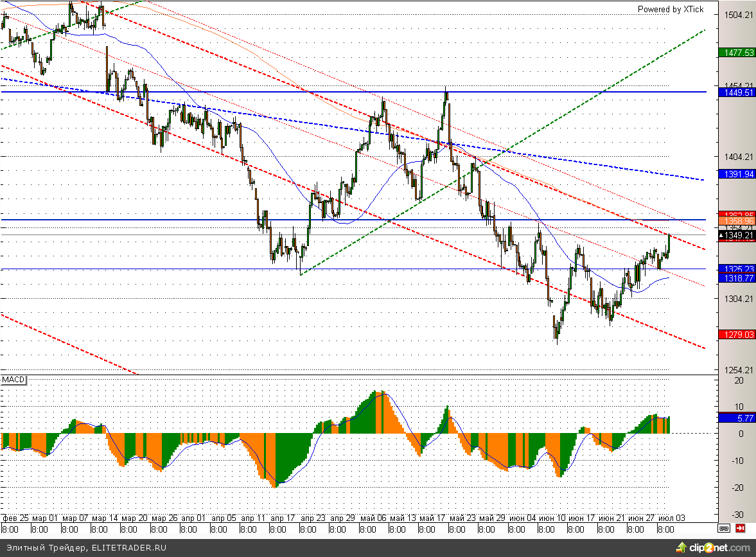This screenshot has width=756, height=557.
Task: Click the red scroll-to-end arrow icon
Action: point(741,529)
